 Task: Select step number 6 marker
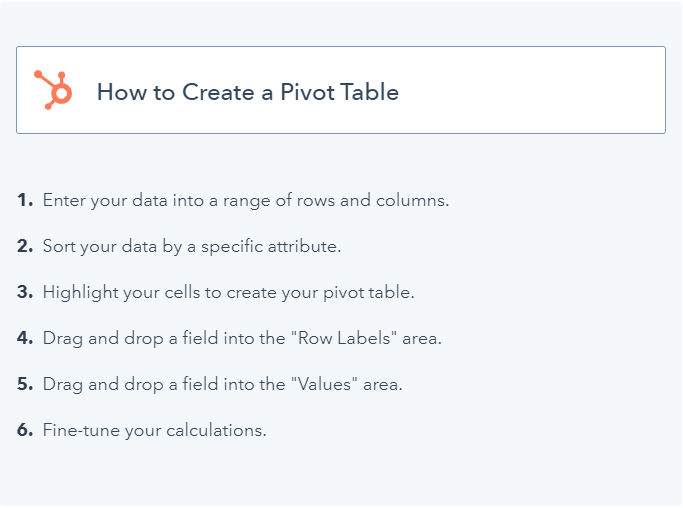(25, 430)
